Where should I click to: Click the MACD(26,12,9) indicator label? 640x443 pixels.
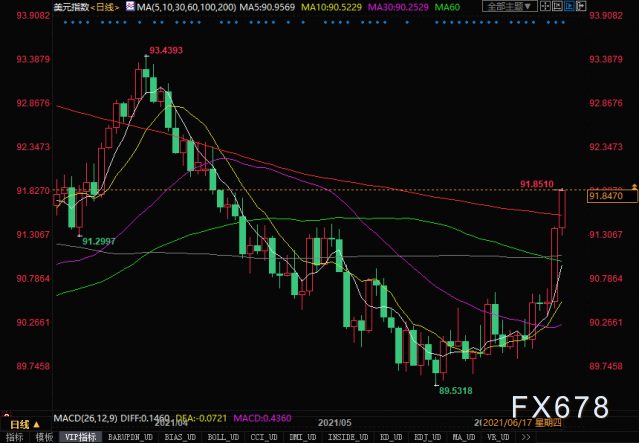pos(86,418)
